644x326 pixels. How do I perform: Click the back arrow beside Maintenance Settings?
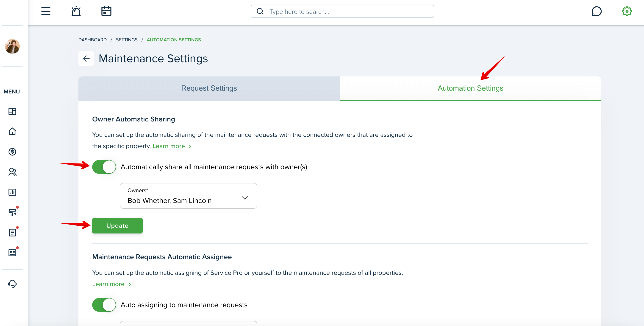tap(86, 59)
